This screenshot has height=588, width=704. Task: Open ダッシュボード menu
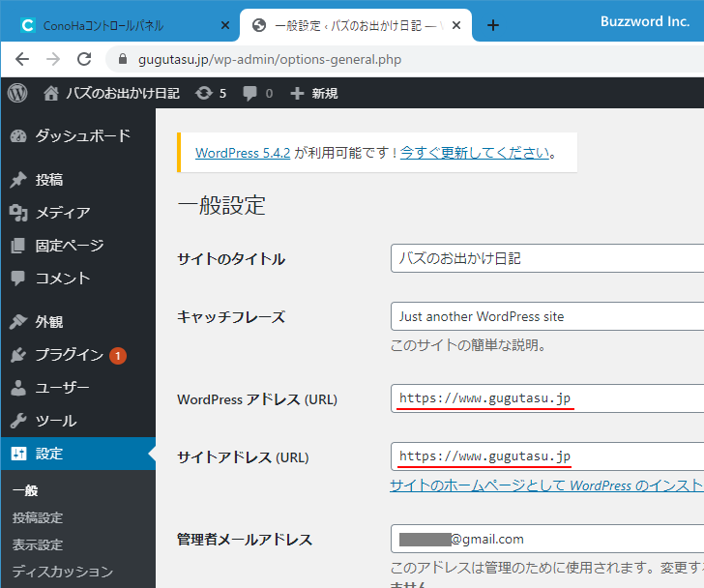[83, 135]
